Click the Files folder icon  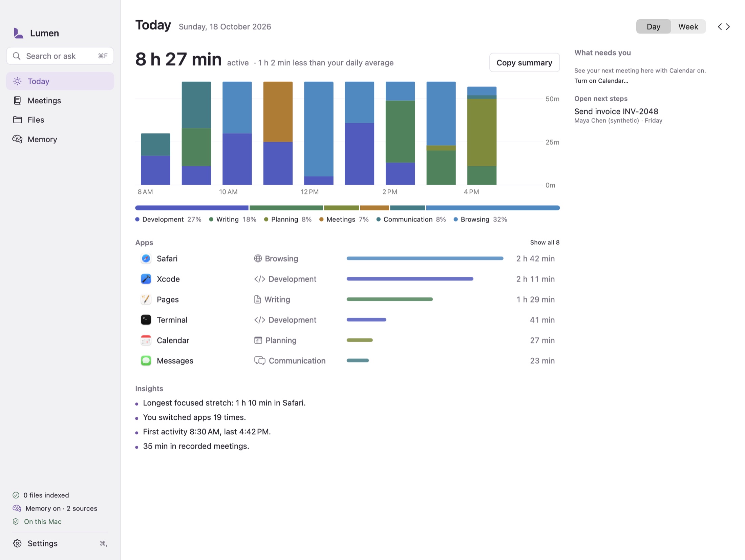(17, 120)
